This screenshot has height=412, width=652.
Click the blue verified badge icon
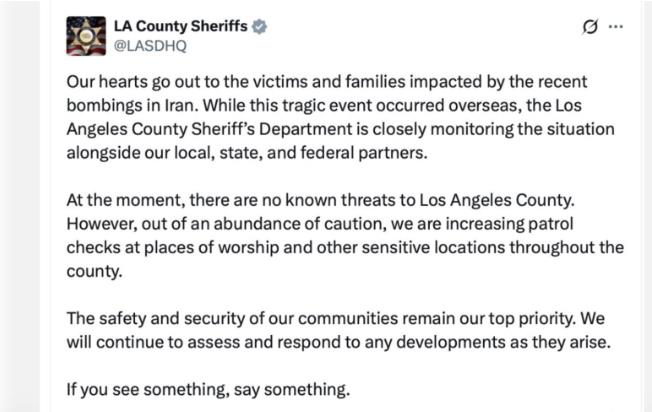click(259, 27)
